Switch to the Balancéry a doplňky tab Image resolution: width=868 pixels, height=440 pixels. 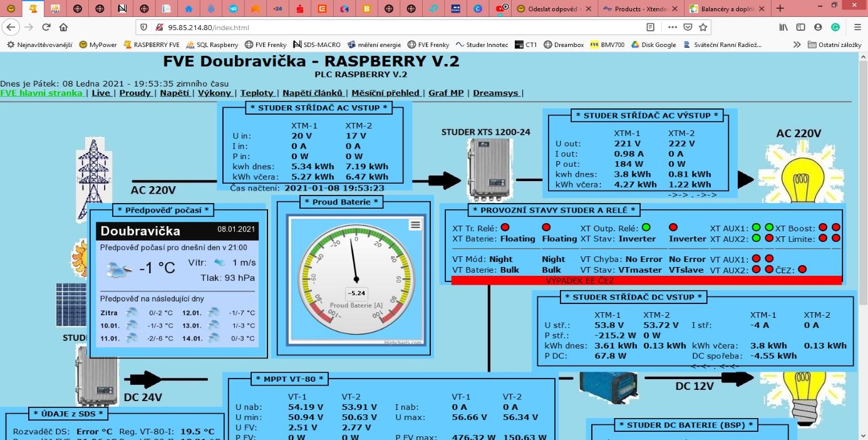click(x=724, y=9)
